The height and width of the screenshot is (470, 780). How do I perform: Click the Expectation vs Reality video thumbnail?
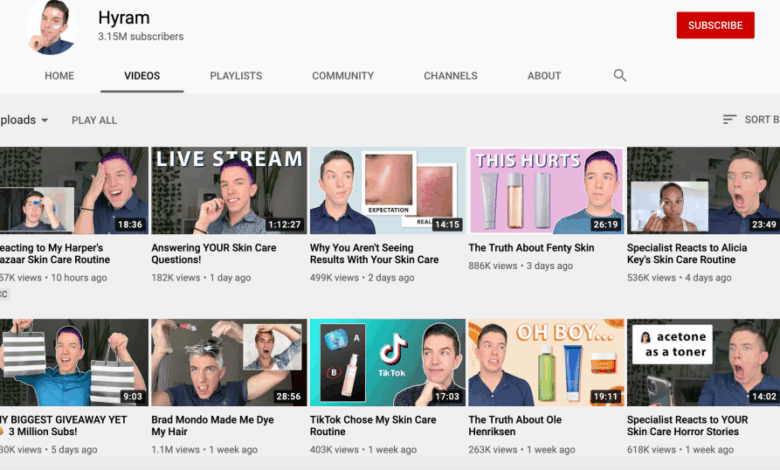click(x=387, y=191)
